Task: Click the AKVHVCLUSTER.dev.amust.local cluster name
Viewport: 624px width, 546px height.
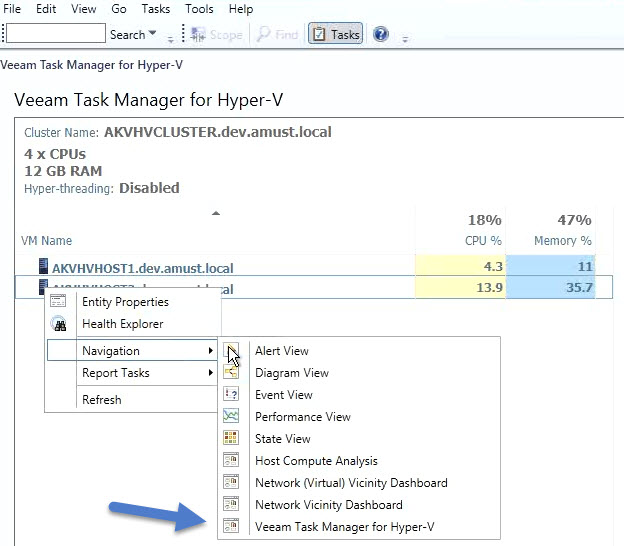Action: (x=218, y=132)
